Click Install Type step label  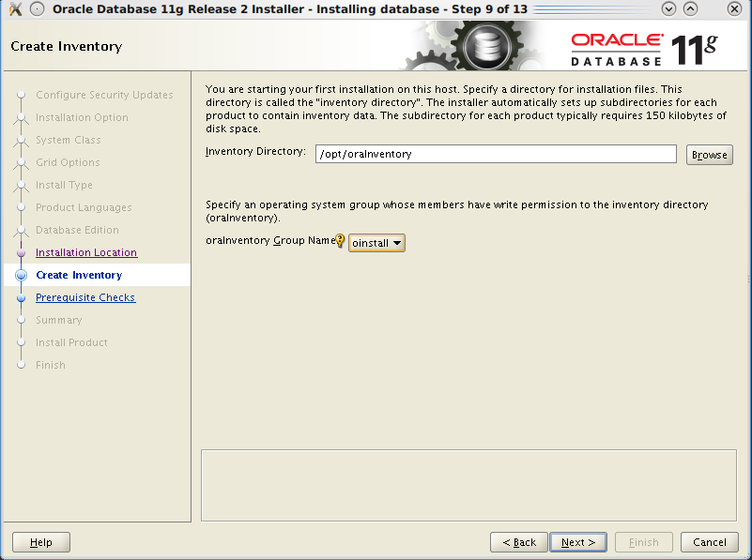pyautogui.click(x=64, y=185)
